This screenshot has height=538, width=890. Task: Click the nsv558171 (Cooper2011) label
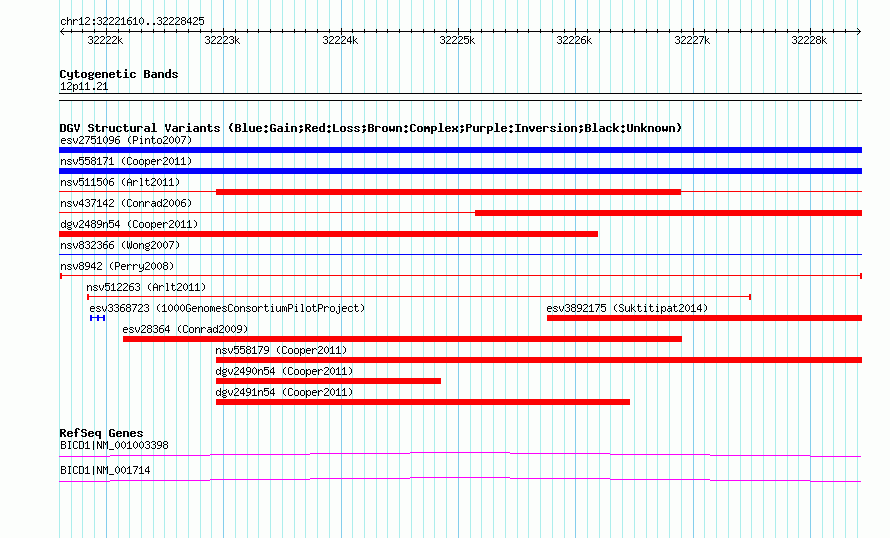coord(126,161)
